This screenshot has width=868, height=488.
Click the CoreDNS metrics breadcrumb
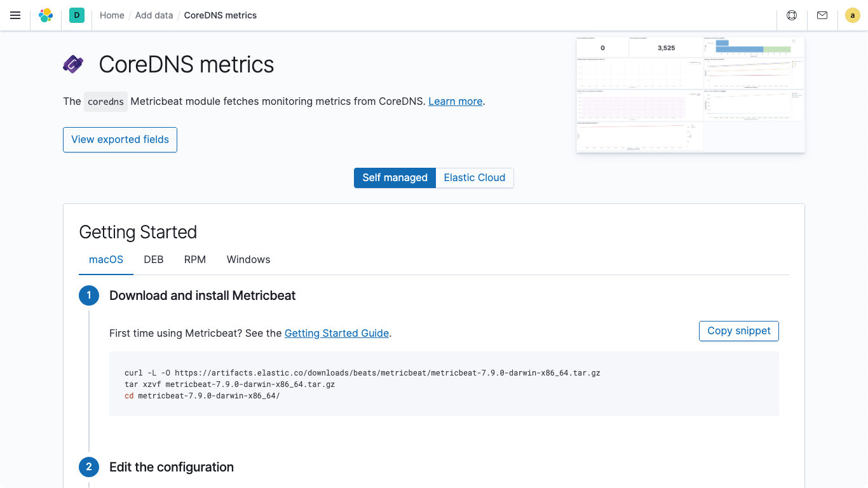[x=220, y=15]
